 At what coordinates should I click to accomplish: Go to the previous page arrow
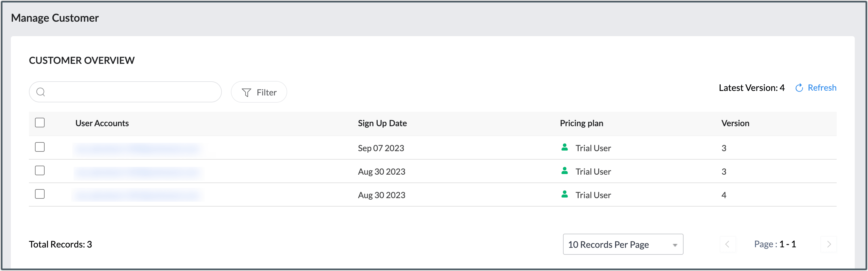[727, 244]
